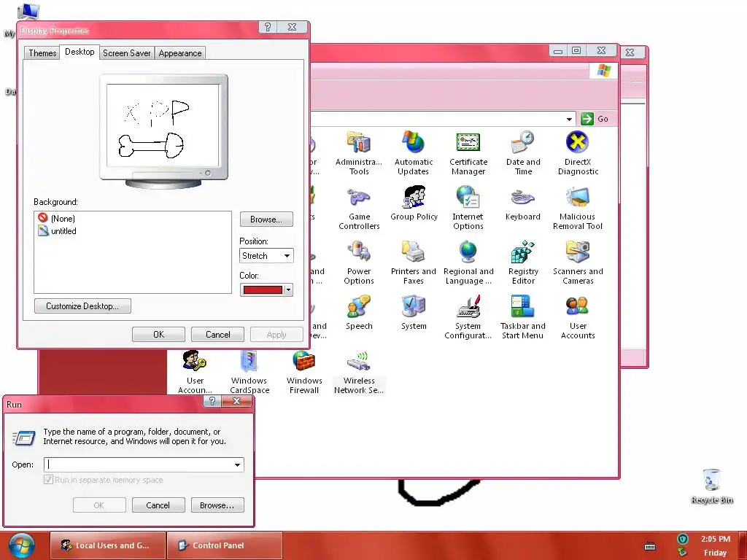The image size is (747, 560).
Task: Click the red desktop color swatch
Action: [x=263, y=290]
